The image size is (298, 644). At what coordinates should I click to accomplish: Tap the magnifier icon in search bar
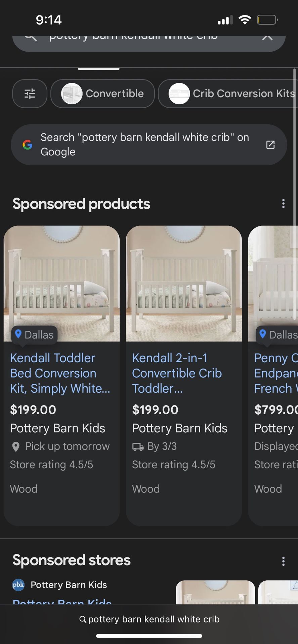point(31,38)
